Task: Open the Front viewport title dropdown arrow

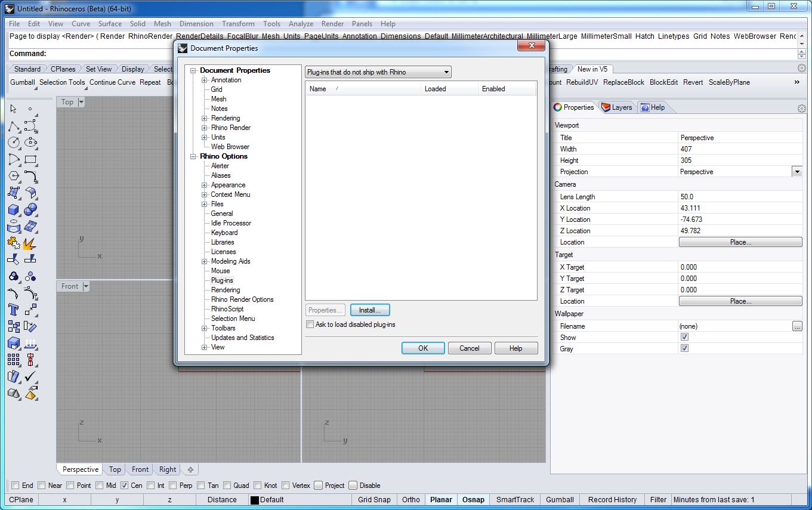Action: pyautogui.click(x=86, y=286)
